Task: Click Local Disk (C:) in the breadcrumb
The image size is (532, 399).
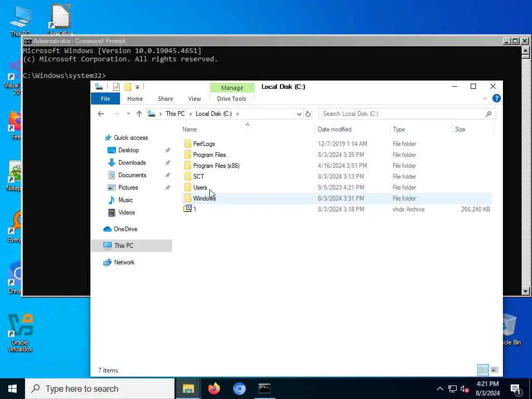Action: click(x=214, y=114)
